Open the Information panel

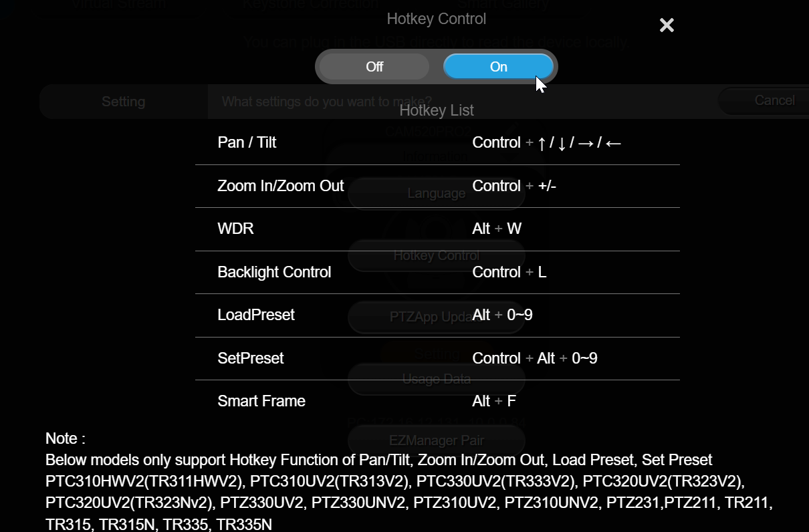point(436,155)
